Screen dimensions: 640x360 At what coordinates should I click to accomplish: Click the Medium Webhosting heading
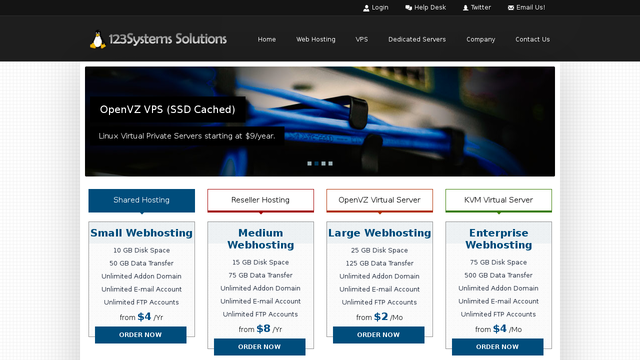pos(260,239)
